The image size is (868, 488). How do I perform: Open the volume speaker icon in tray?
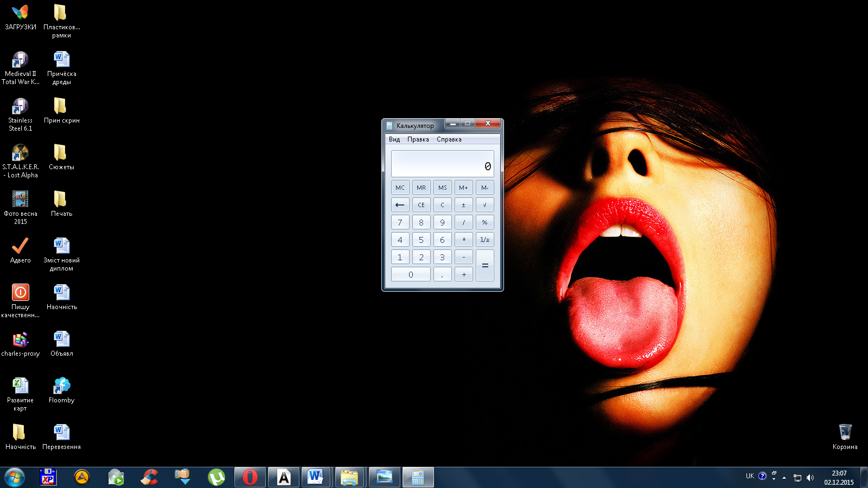tap(810, 478)
